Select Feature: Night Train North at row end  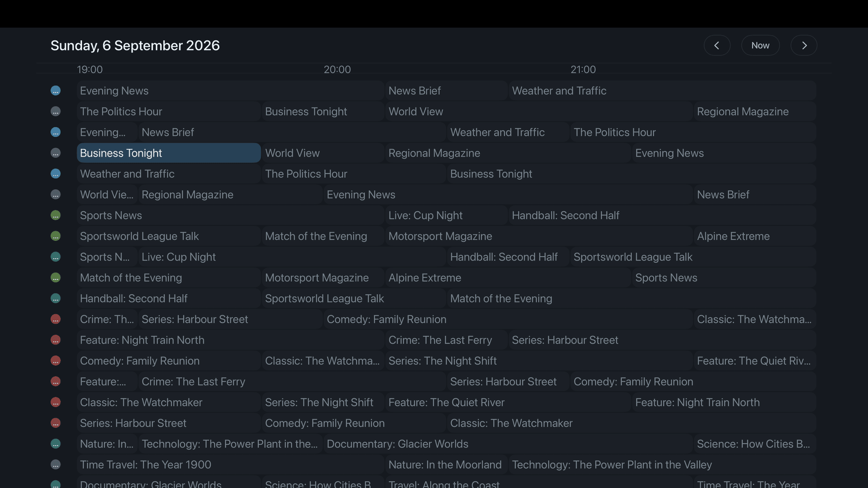pos(724,402)
